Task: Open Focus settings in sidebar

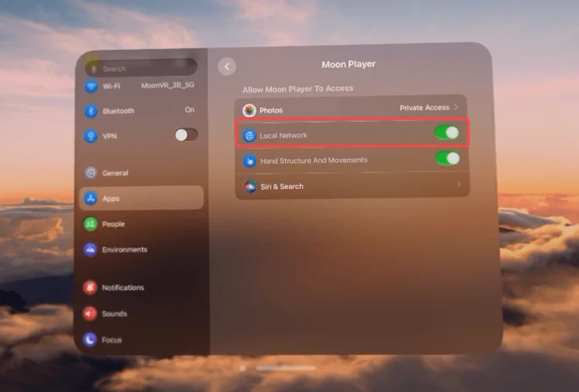Action: (141, 340)
